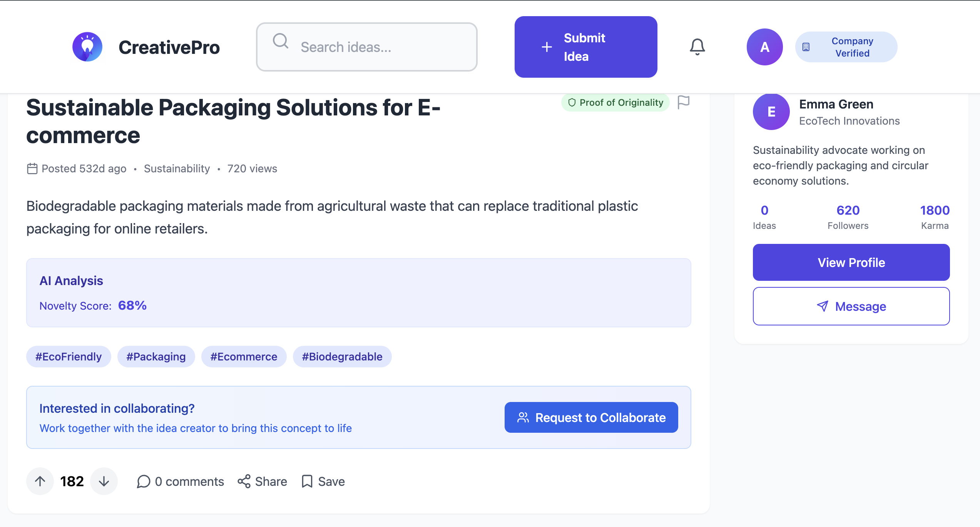Screen dimensions: 980x527
Task: Upvote the idea with the up arrow
Action: click(40, 481)
